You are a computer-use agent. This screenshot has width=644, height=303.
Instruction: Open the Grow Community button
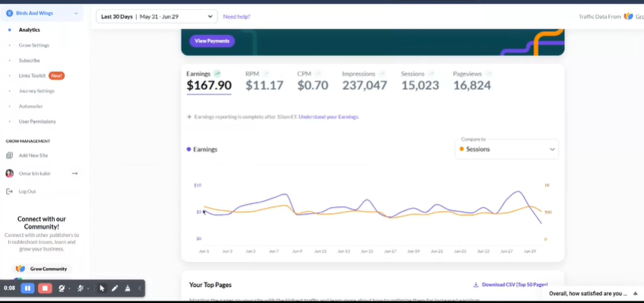click(42, 269)
